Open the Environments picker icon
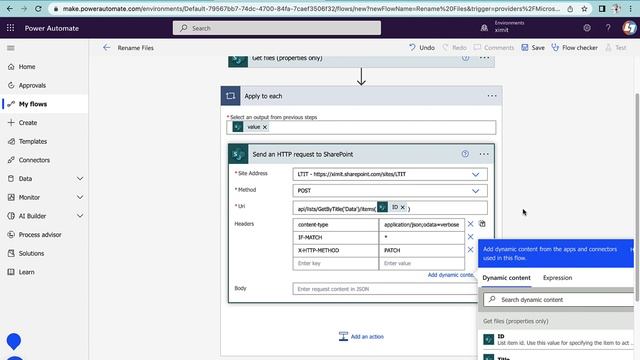Screen dimensions: 640x360 pyautogui.click(x=484, y=28)
